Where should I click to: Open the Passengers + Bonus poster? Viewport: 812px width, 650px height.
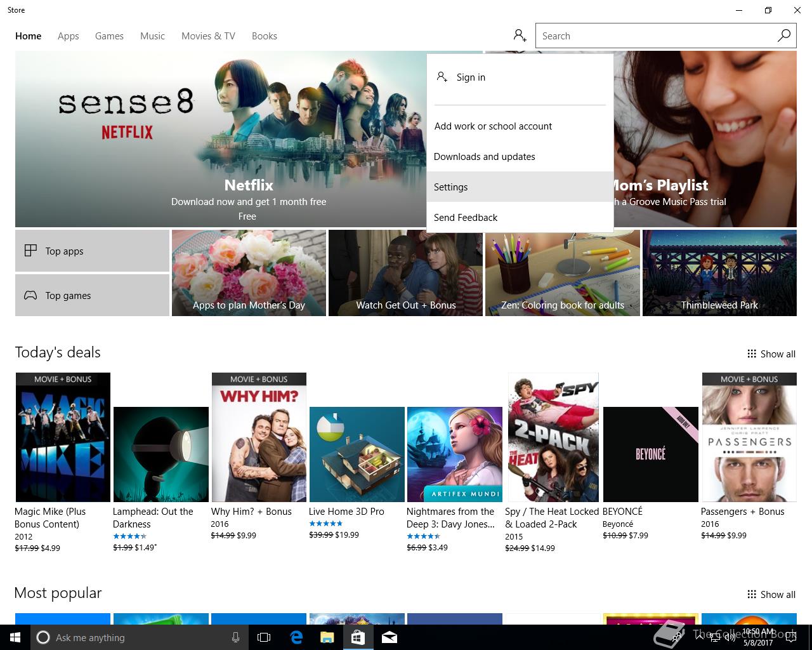coord(749,437)
